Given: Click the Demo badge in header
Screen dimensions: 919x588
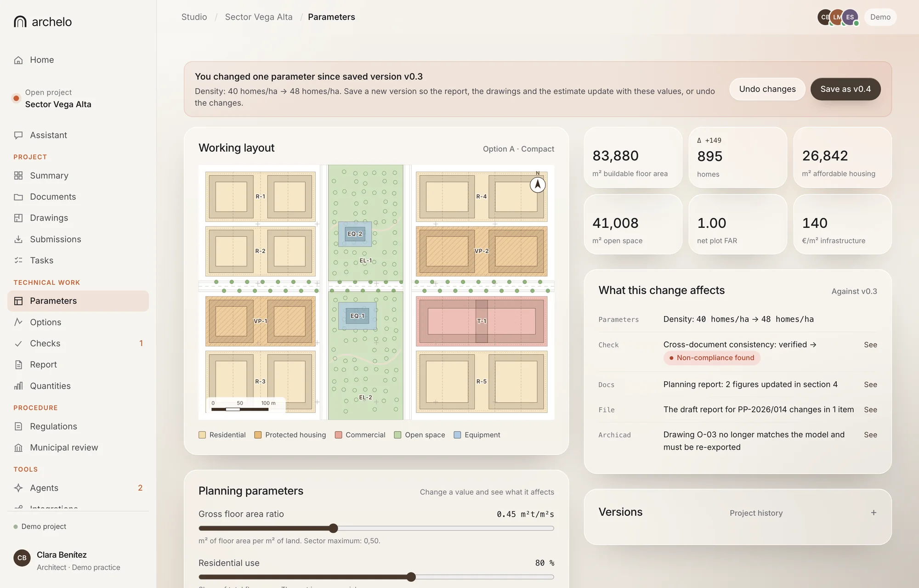Looking at the screenshot, I should click(880, 17).
